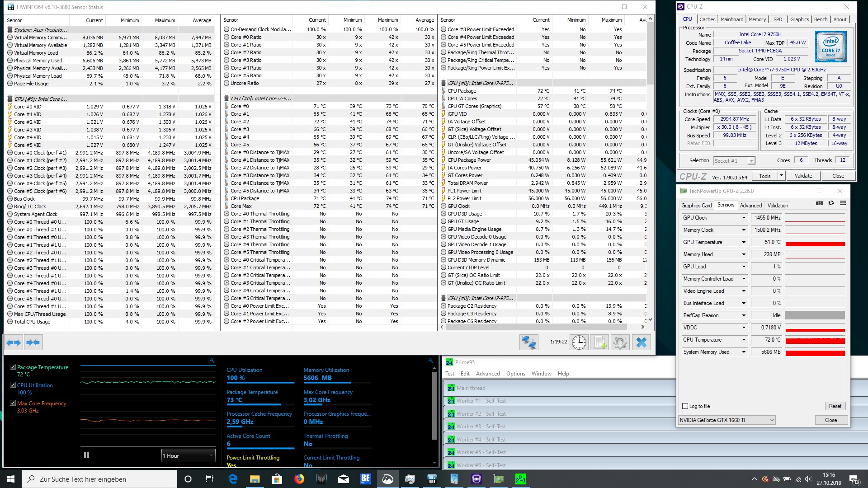The image size is (868, 488).
Task: Click Validate button in CPU-Z
Action: coord(803,176)
